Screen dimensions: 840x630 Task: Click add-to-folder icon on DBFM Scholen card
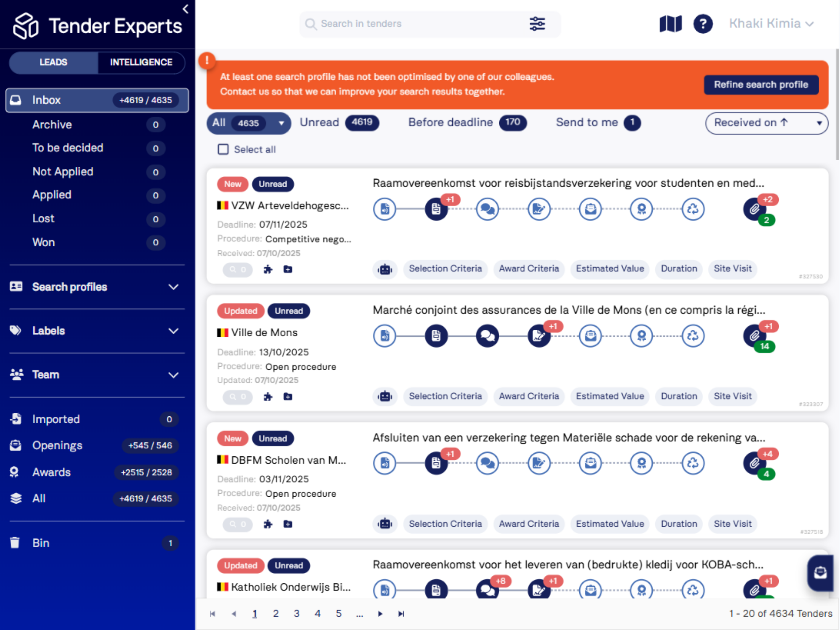pos(288,524)
